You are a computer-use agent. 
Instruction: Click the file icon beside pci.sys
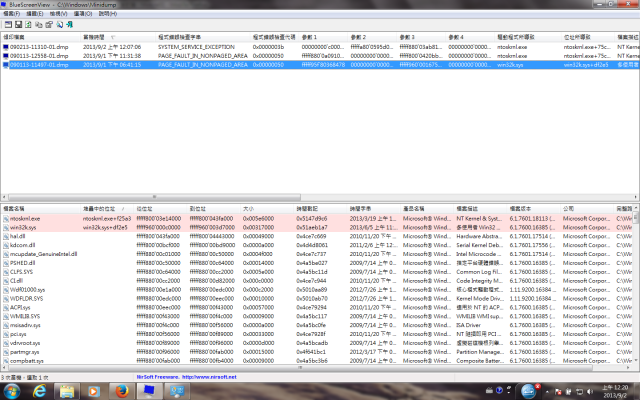click(6, 334)
